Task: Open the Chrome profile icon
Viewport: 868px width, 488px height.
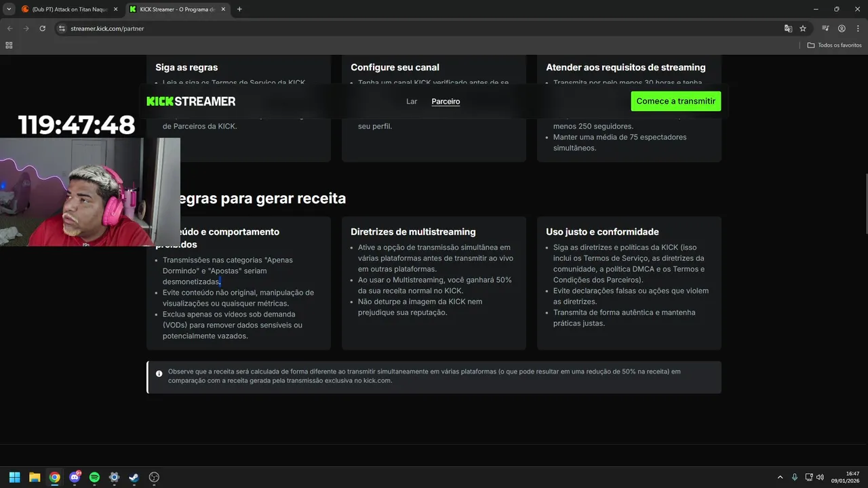Action: pyautogui.click(x=842, y=28)
